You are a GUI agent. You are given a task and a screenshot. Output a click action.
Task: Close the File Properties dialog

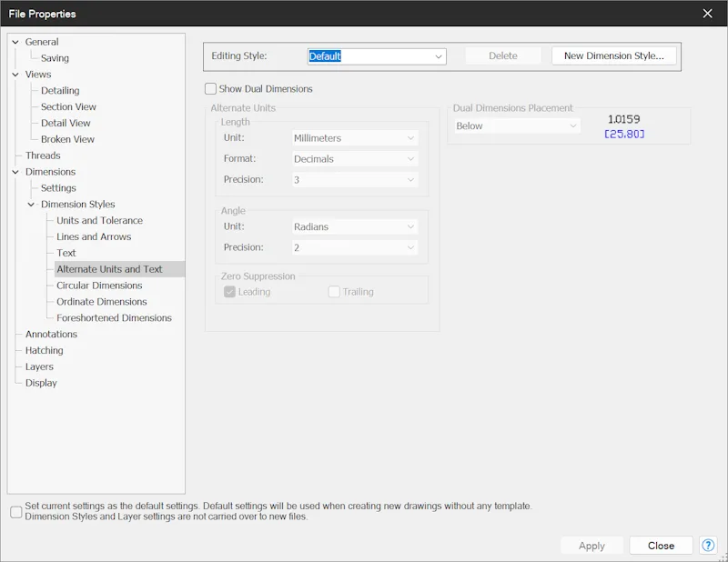pyautogui.click(x=707, y=14)
